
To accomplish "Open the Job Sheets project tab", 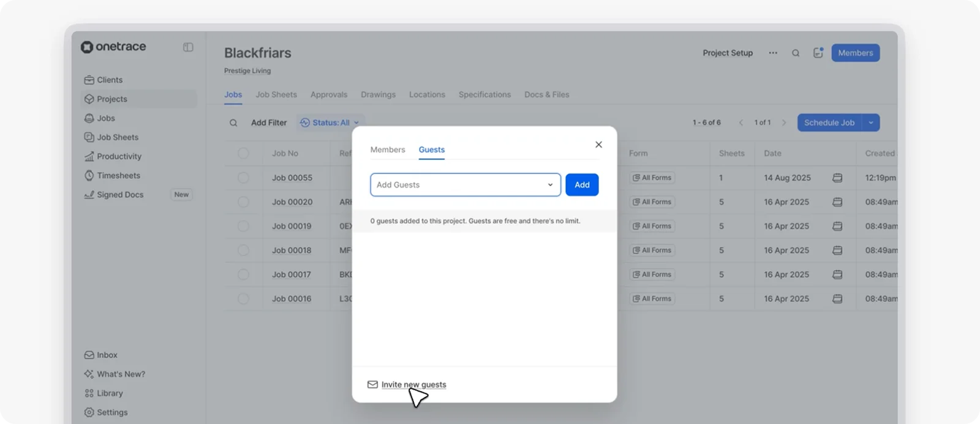I will pyautogui.click(x=276, y=94).
